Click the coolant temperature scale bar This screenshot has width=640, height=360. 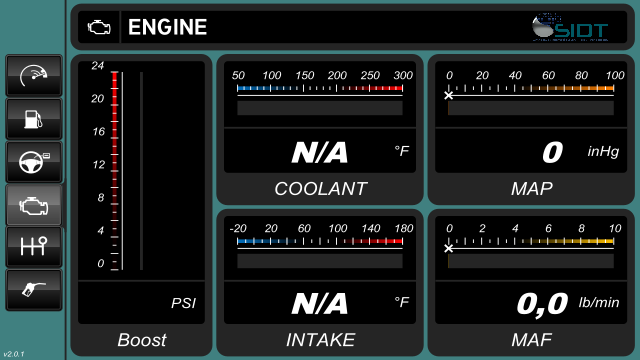coord(320,88)
